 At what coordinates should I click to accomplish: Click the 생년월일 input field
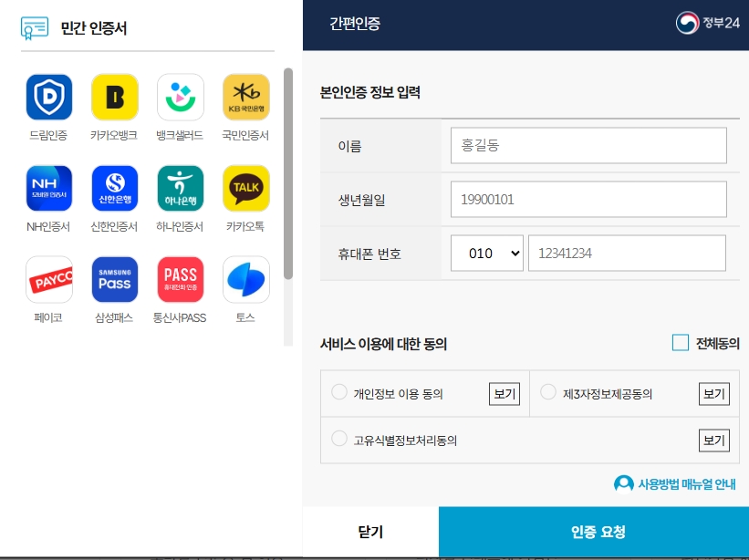(x=588, y=199)
